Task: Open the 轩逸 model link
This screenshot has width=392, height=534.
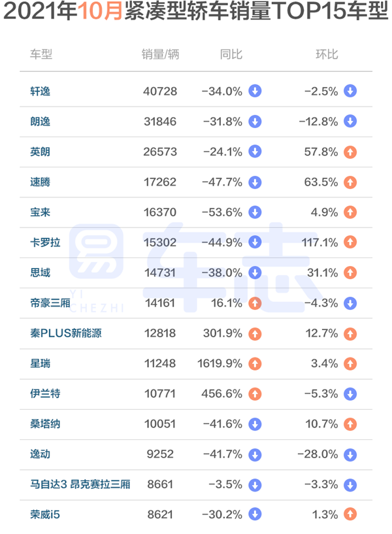Action: [40, 92]
